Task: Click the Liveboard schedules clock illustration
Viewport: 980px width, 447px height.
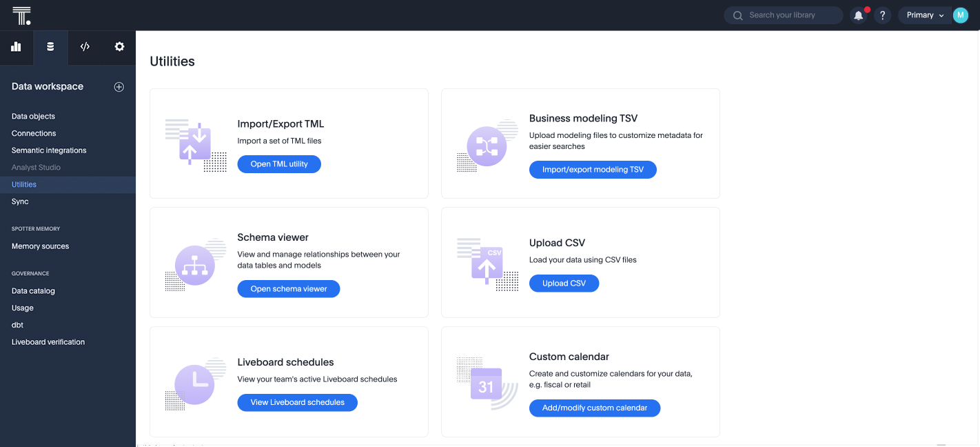Action: coord(196,384)
